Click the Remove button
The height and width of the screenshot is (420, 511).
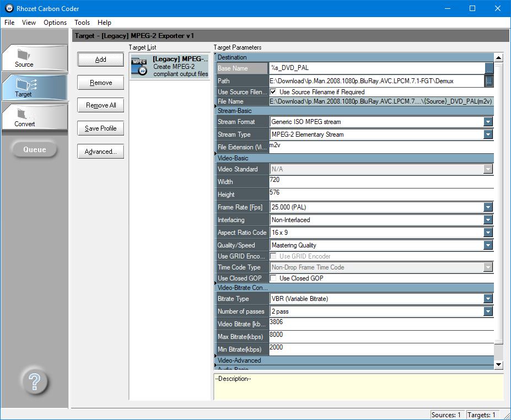tap(101, 83)
